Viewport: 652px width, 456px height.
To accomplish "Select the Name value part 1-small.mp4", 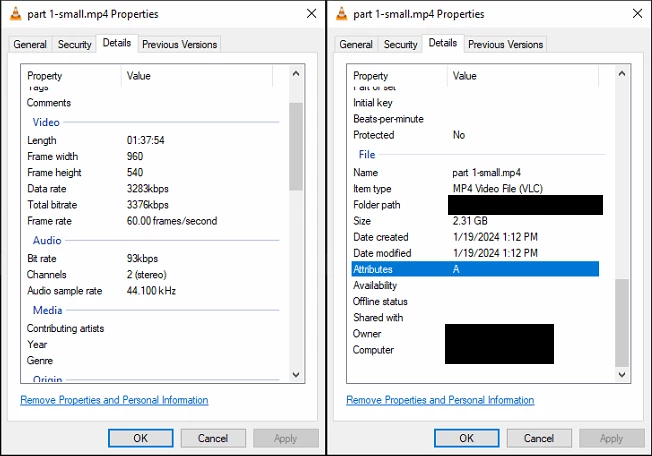I will [487, 173].
